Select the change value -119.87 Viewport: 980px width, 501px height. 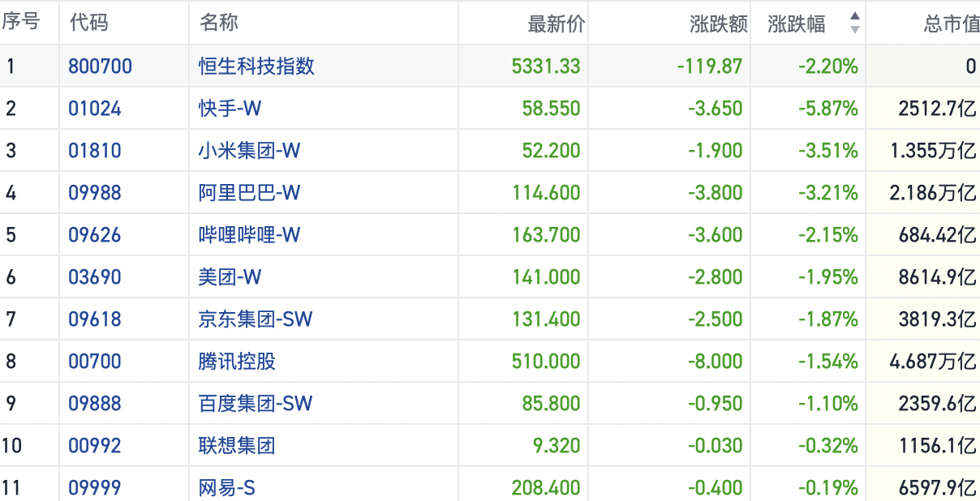tap(710, 66)
